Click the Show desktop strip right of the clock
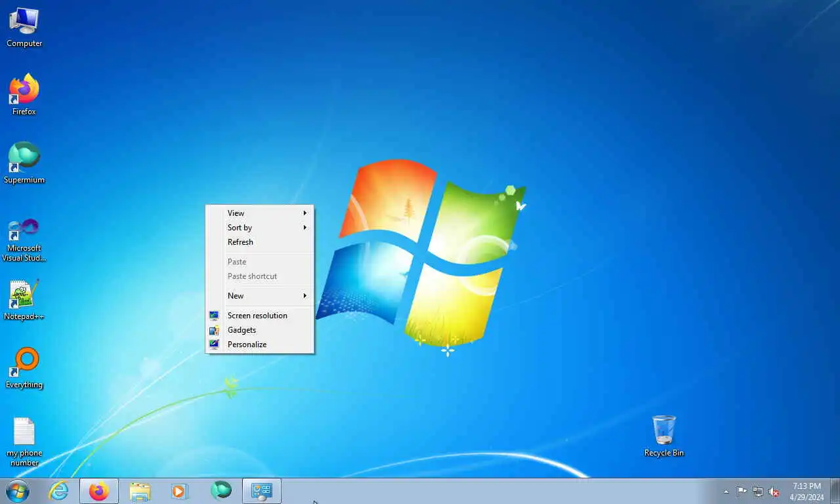Screen dimensions: 840x504 [x=835, y=492]
